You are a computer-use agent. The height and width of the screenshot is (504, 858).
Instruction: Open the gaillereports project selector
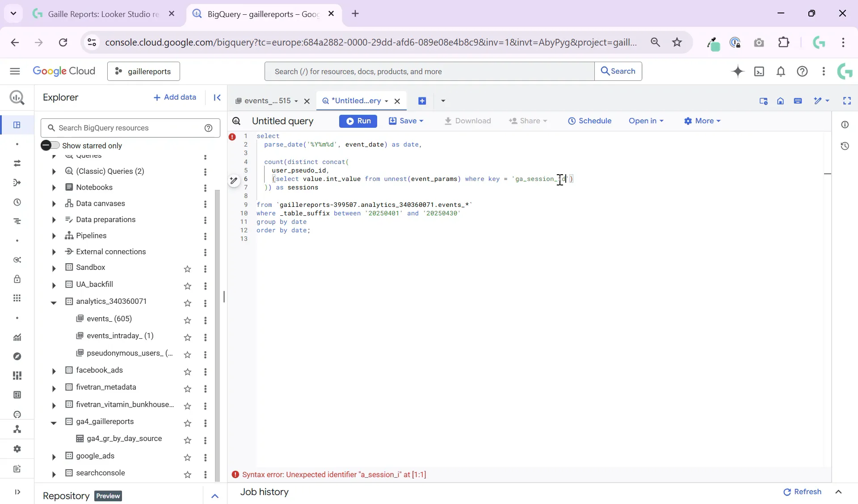pos(143,71)
